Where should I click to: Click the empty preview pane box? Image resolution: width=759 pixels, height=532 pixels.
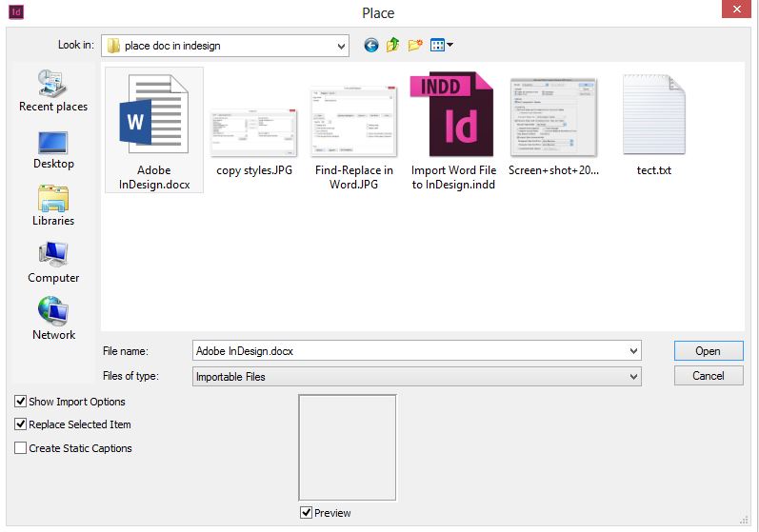tap(347, 447)
